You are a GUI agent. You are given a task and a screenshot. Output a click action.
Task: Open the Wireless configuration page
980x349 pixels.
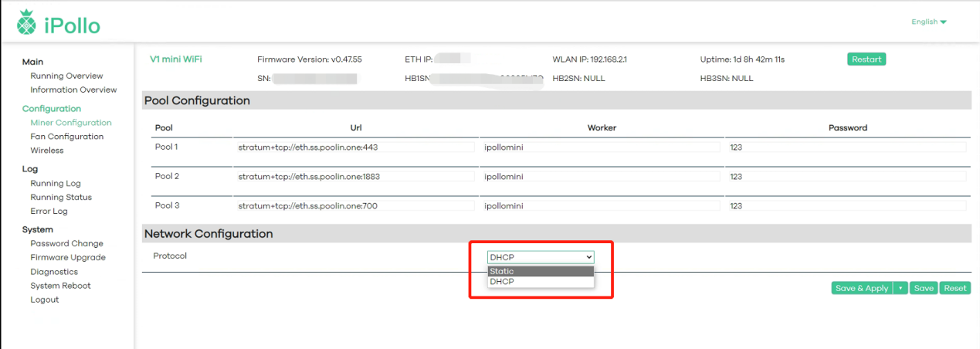(47, 151)
